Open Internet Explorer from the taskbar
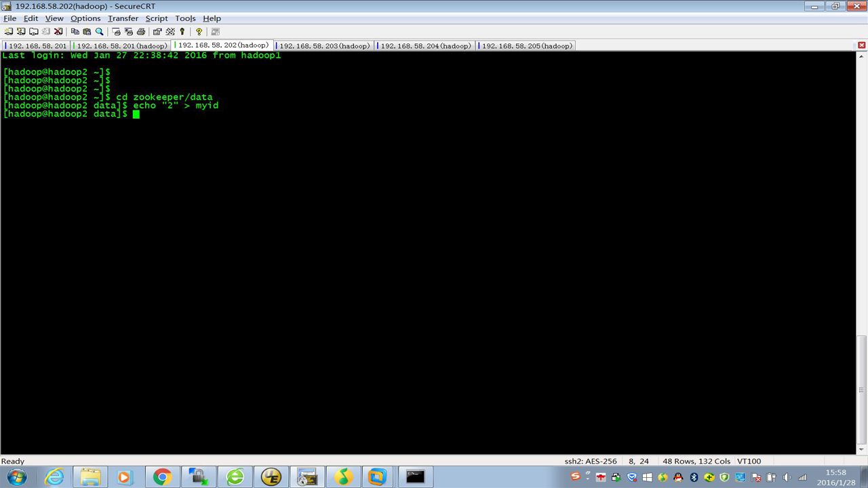Viewport: 868px width, 488px height. (54, 477)
